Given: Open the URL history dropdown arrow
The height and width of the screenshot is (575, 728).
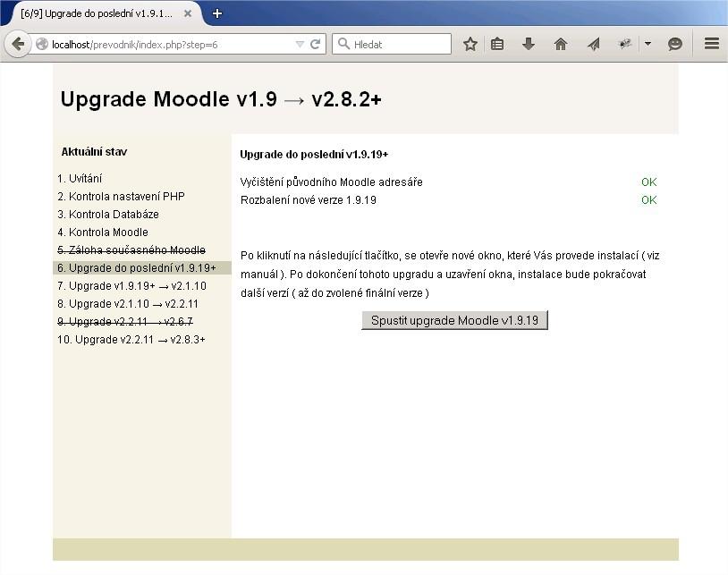Looking at the screenshot, I should [300, 45].
